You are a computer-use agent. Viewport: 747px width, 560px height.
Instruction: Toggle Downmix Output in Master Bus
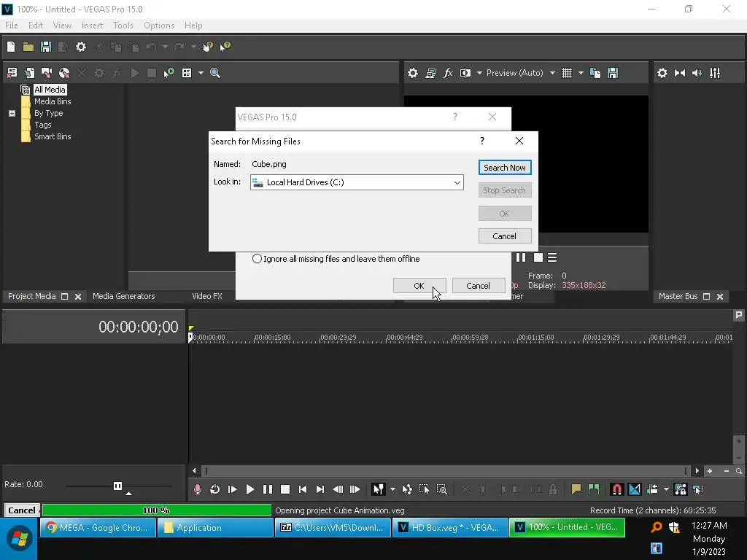click(x=680, y=73)
